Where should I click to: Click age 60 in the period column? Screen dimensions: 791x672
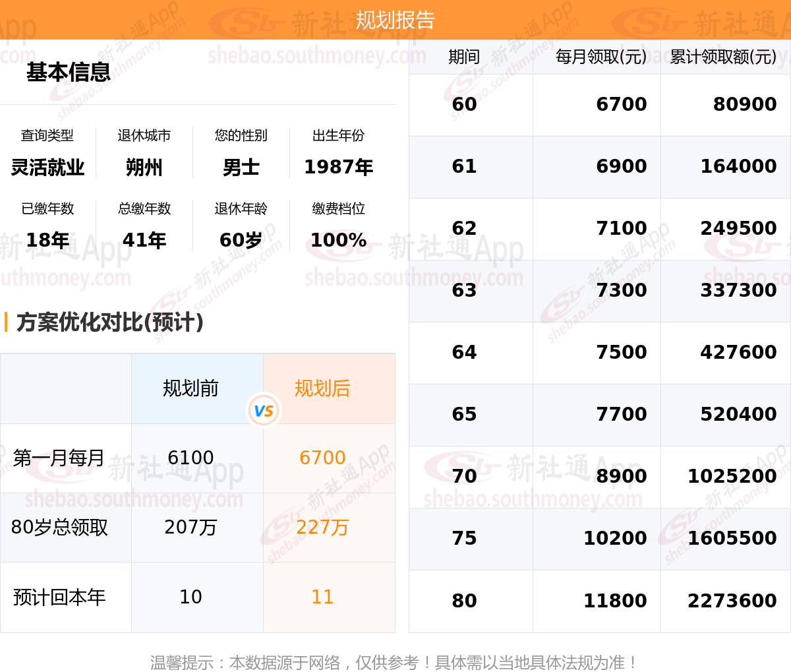click(464, 104)
